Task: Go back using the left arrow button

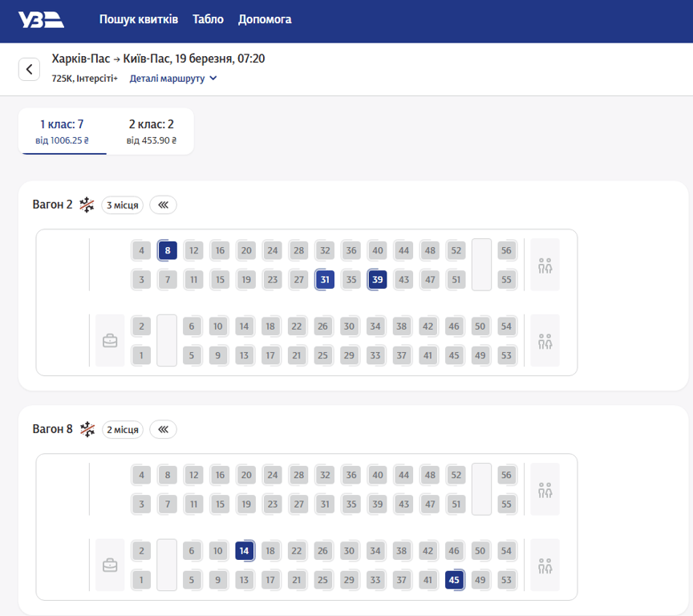Action: [x=30, y=69]
